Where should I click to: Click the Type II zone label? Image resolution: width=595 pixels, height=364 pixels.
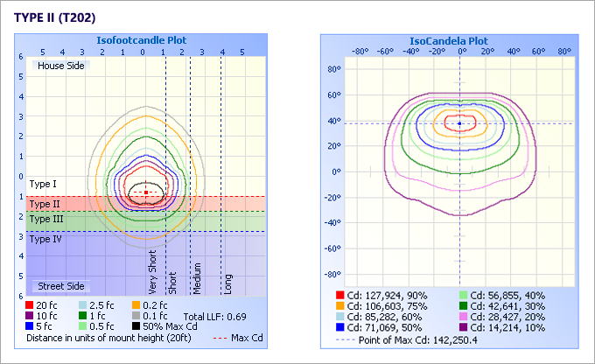tap(45, 204)
